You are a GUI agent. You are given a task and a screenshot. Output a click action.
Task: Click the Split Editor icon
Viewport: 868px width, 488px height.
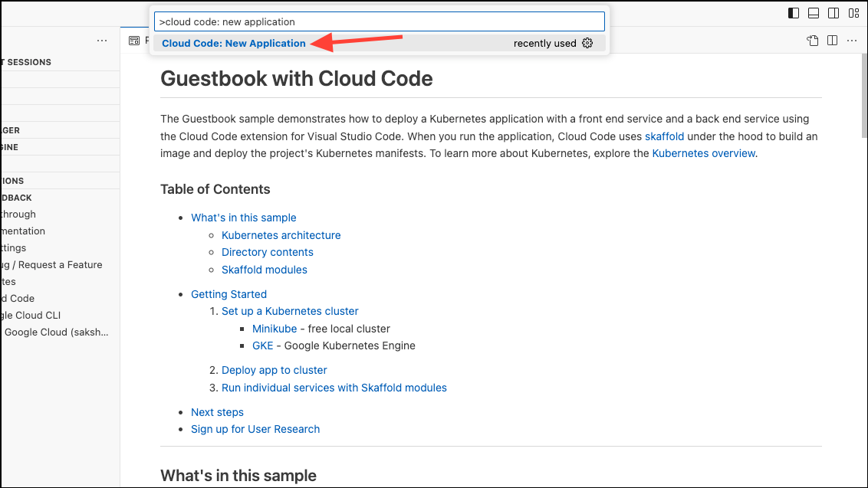click(x=833, y=41)
